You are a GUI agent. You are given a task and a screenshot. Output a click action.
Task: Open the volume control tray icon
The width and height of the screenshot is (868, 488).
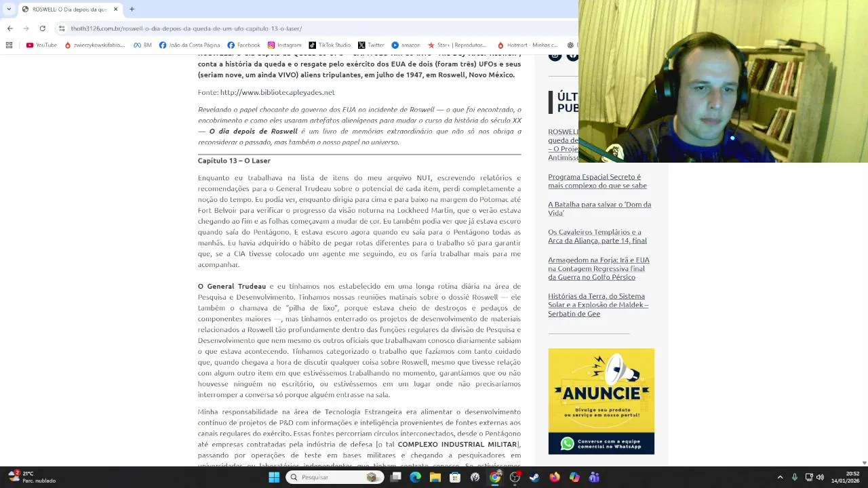click(820, 477)
